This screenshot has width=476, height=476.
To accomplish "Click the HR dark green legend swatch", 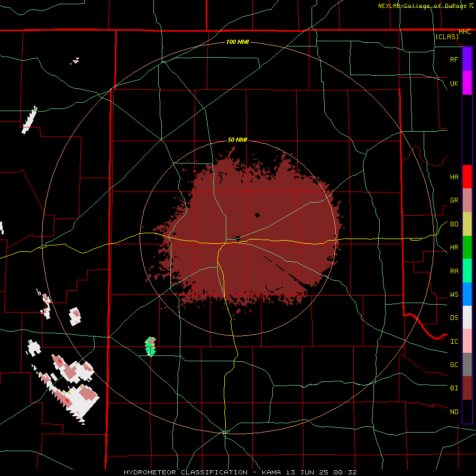I will (467, 248).
